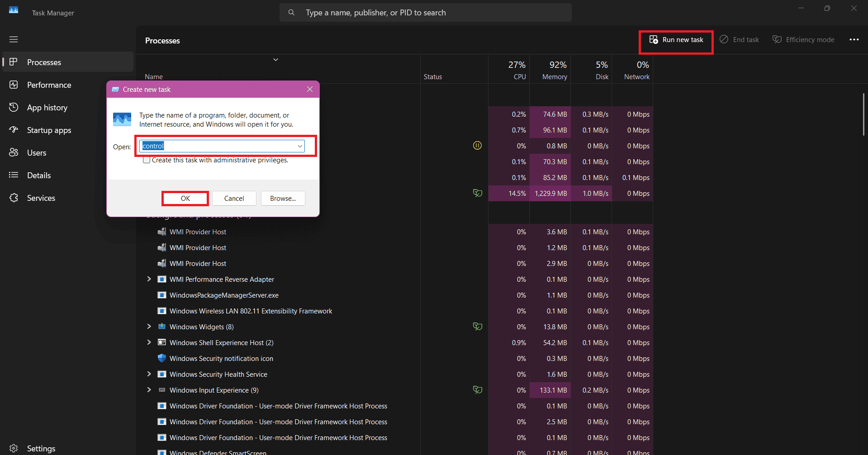This screenshot has width=868, height=455.
Task: Click the Task Manager app icon in title bar
Action: pos(14,10)
